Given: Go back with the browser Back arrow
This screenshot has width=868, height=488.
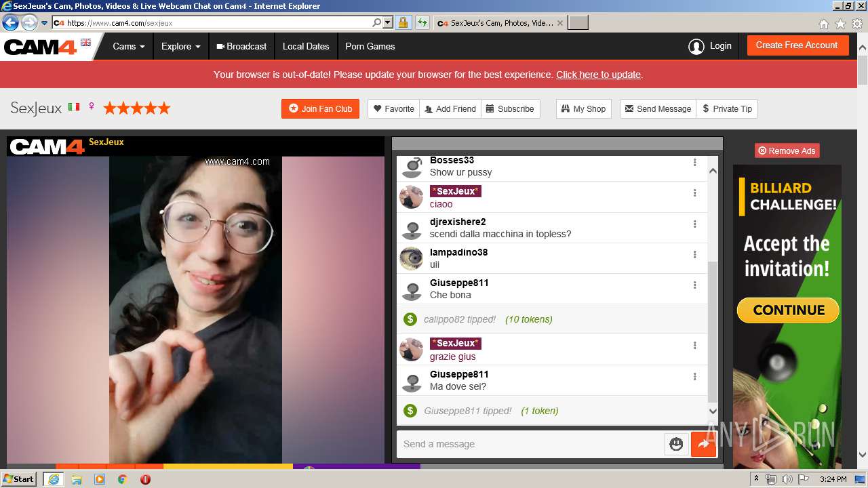Looking at the screenshot, I should [10, 23].
